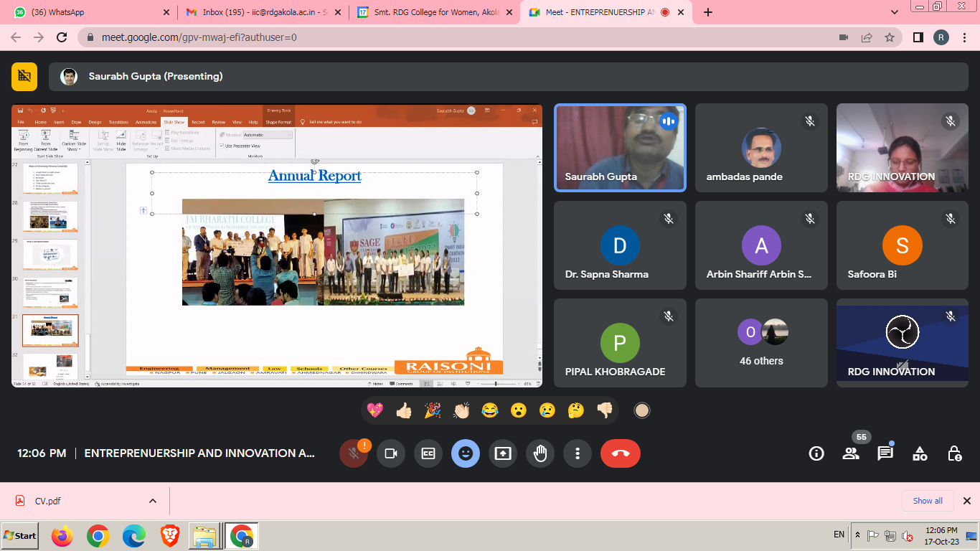Choose reaction skin tone swatch

[642, 410]
